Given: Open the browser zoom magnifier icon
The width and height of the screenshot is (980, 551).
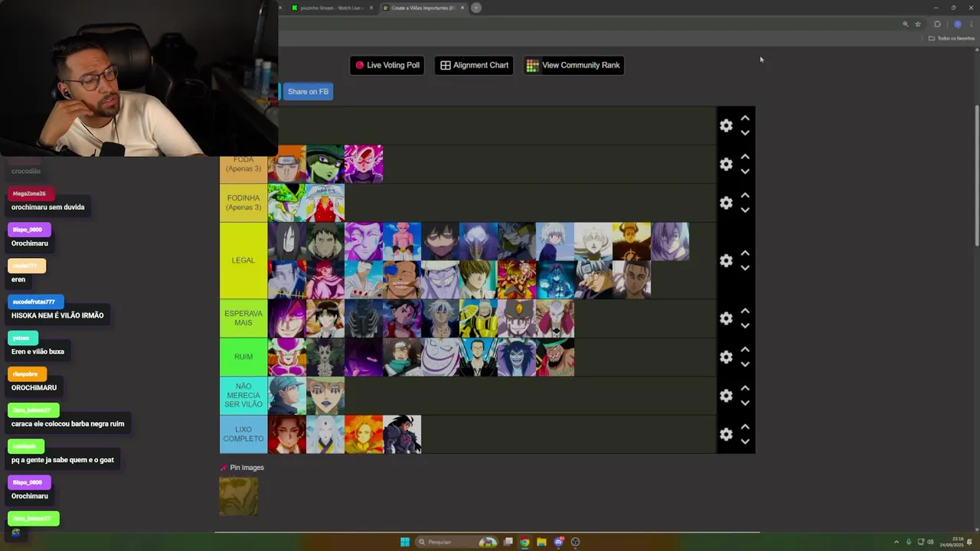Looking at the screenshot, I should point(905,24).
